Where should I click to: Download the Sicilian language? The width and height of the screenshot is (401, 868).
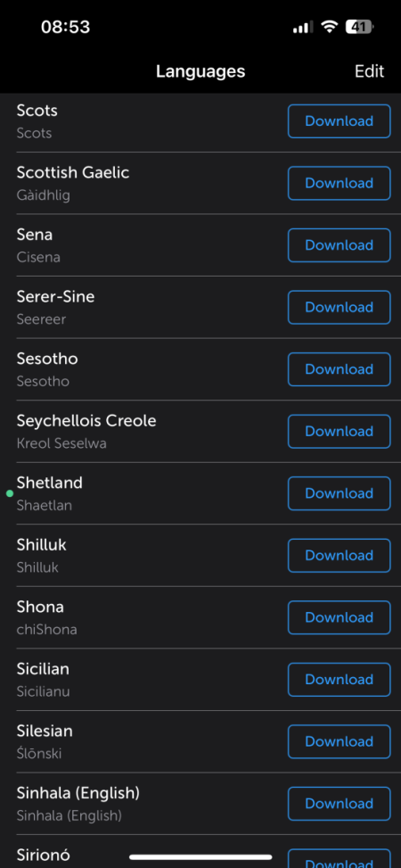339,679
